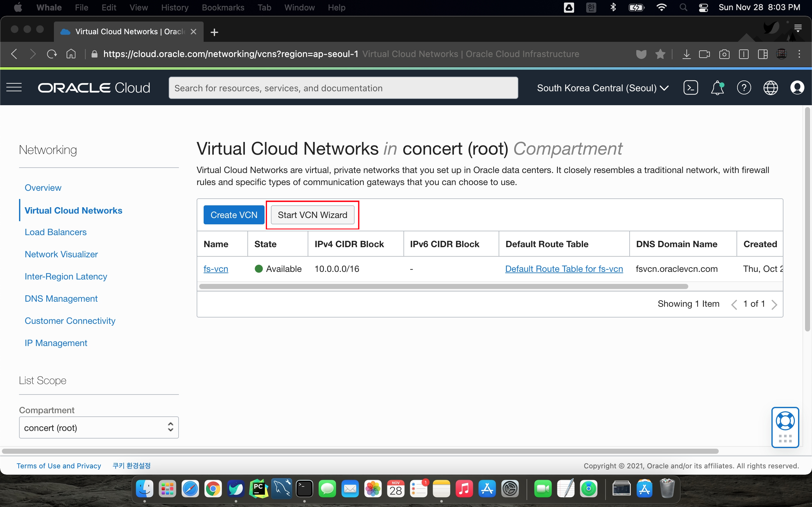Viewport: 812px width, 507px height.
Task: Reload the page with the refresh icon
Action: pos(52,54)
